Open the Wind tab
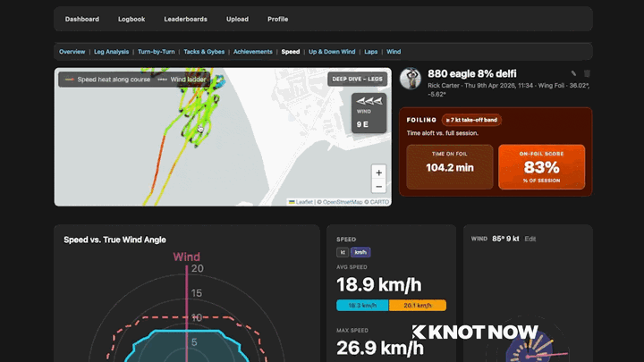Viewport: 644px width, 362px height. pos(394,52)
